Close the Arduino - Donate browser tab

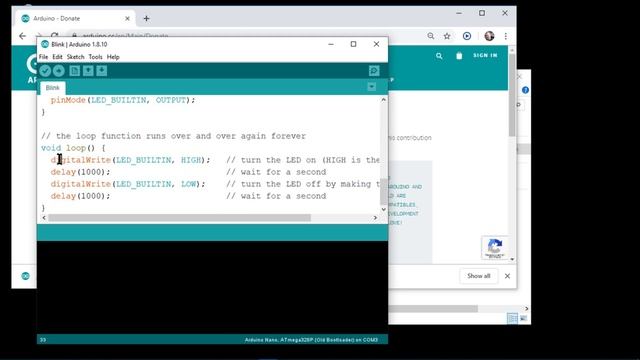[127, 18]
